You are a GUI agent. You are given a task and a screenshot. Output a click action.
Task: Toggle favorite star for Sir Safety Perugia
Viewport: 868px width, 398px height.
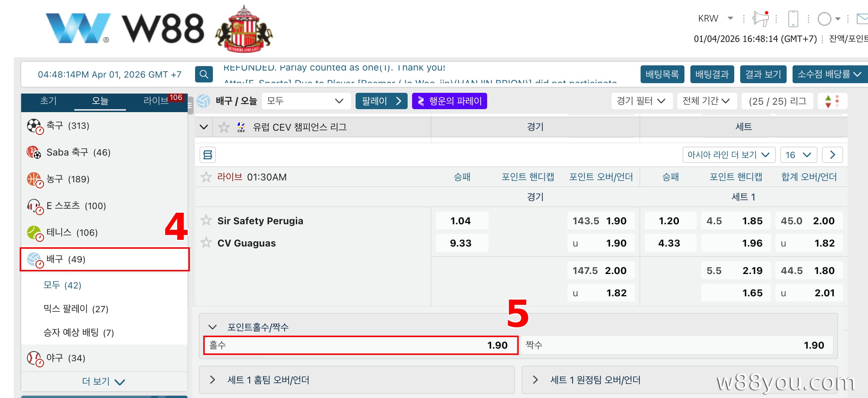pos(206,221)
